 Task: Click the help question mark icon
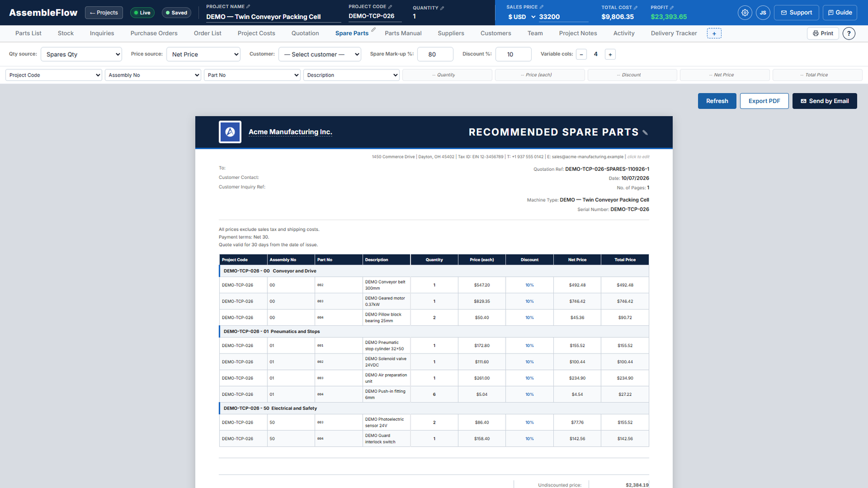pos(849,34)
